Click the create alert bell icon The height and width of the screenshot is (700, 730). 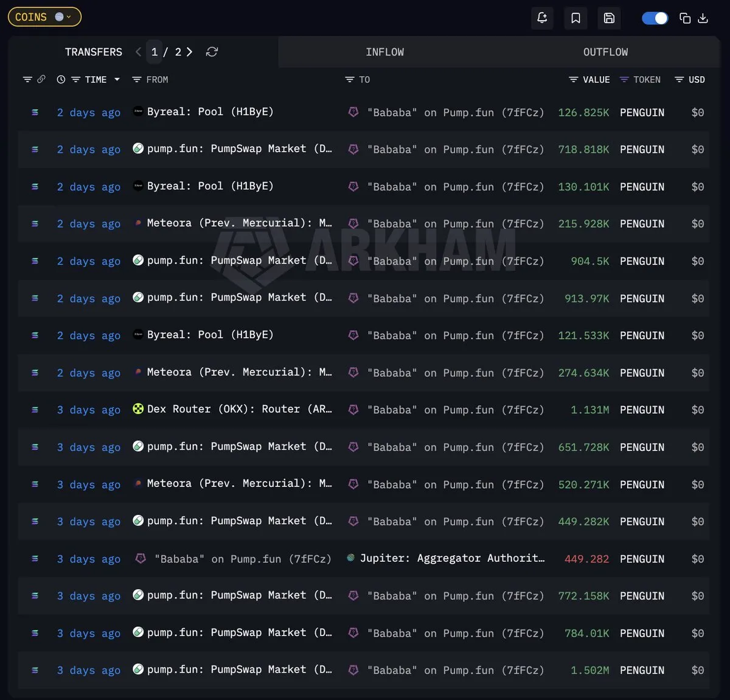click(542, 18)
